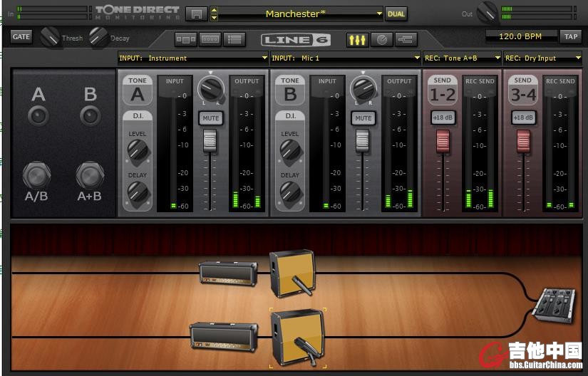Click the Tone Direct Monitoring logo
Image resolution: width=588 pixels, height=376 pixels.
tap(138, 12)
